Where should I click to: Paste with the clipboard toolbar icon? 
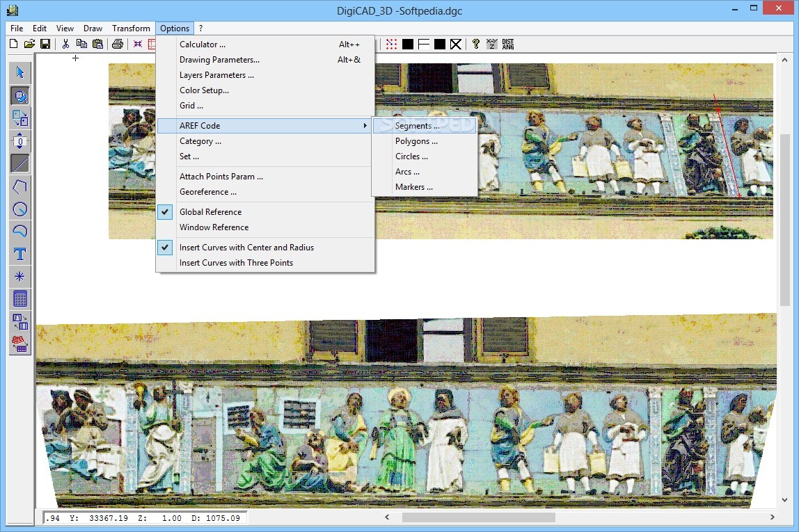[98, 45]
